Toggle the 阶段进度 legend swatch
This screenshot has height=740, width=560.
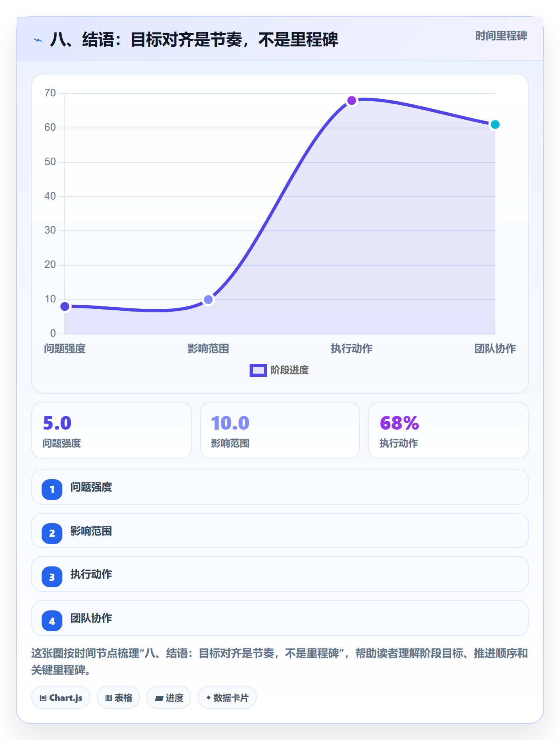[x=258, y=370]
